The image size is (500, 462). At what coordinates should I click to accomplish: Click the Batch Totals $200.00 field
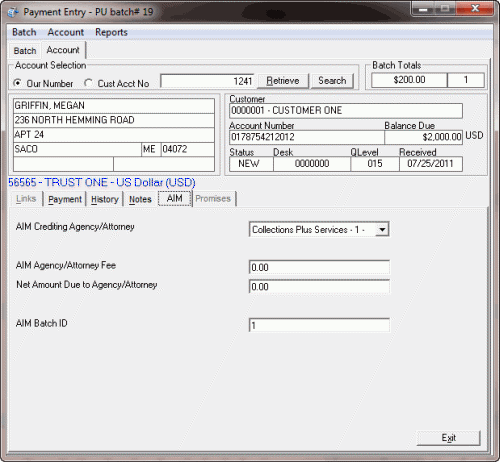(409, 80)
